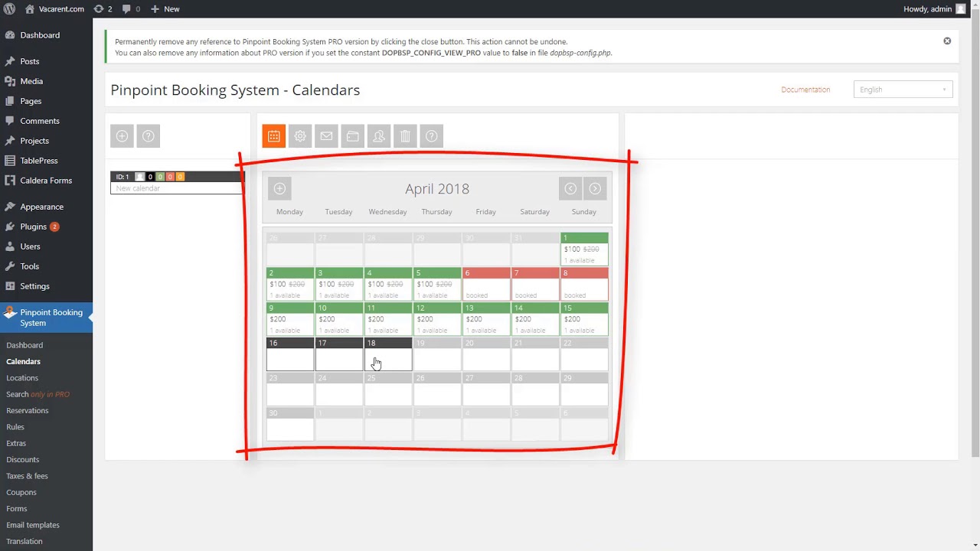Screen dimensions: 980x551
Task: Open the Forms submenu item
Action: tap(17, 509)
